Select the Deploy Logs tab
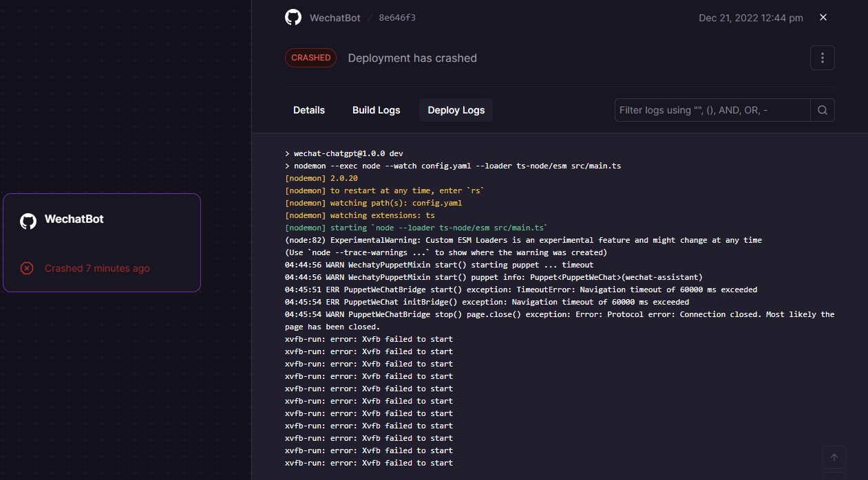This screenshot has height=480, width=868. coord(456,110)
